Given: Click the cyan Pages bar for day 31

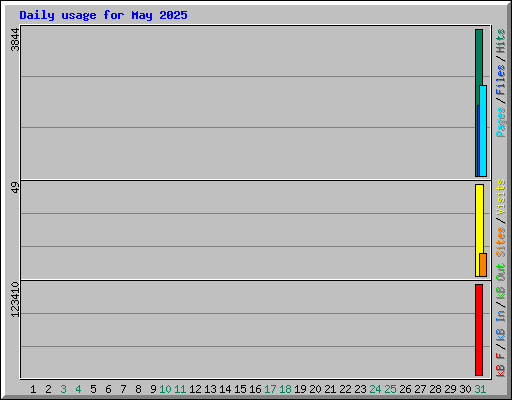Looking at the screenshot, I should click(x=483, y=131).
